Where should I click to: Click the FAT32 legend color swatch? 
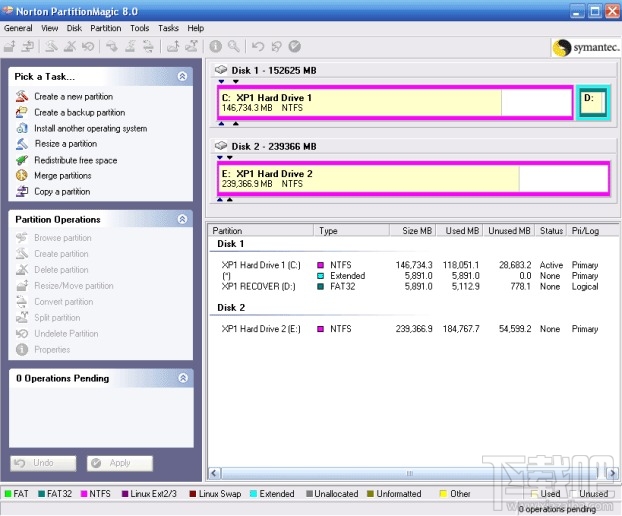(x=41, y=494)
